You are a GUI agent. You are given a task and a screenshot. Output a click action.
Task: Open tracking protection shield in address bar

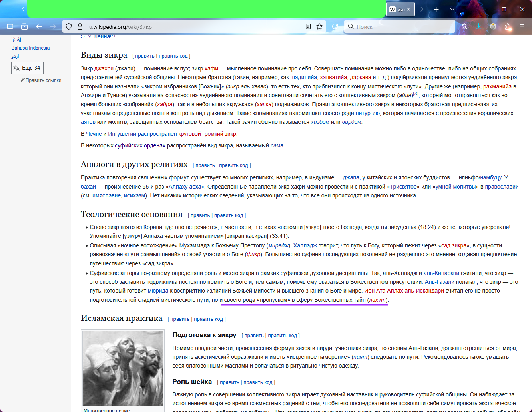point(69,26)
